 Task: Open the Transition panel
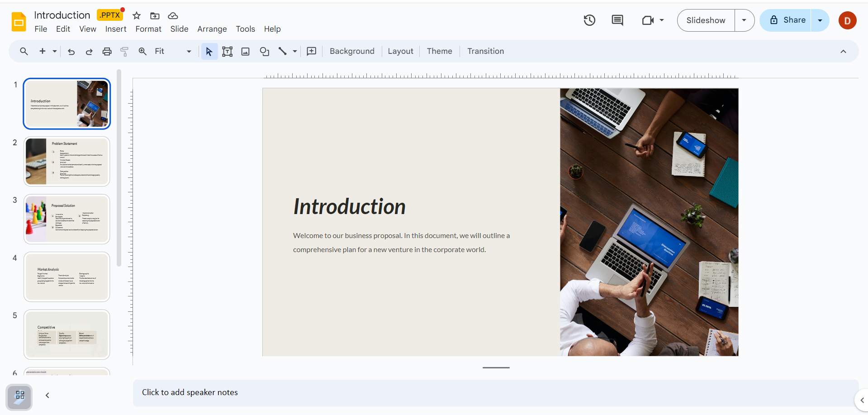(x=485, y=51)
